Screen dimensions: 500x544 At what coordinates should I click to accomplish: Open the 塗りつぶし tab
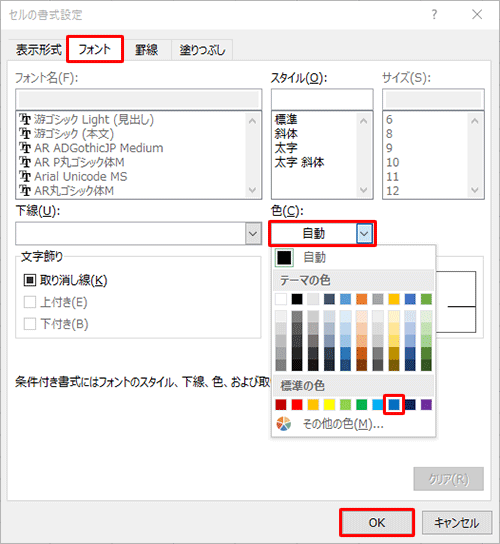tap(202, 50)
